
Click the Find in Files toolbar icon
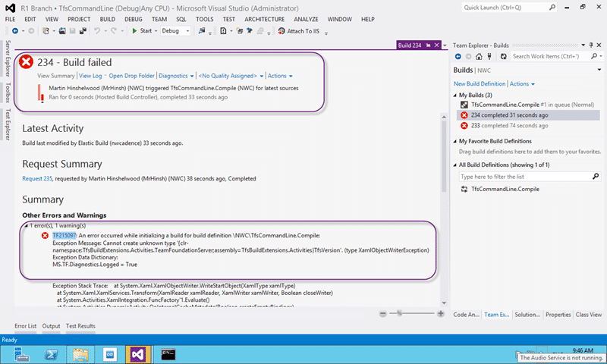pos(202,31)
